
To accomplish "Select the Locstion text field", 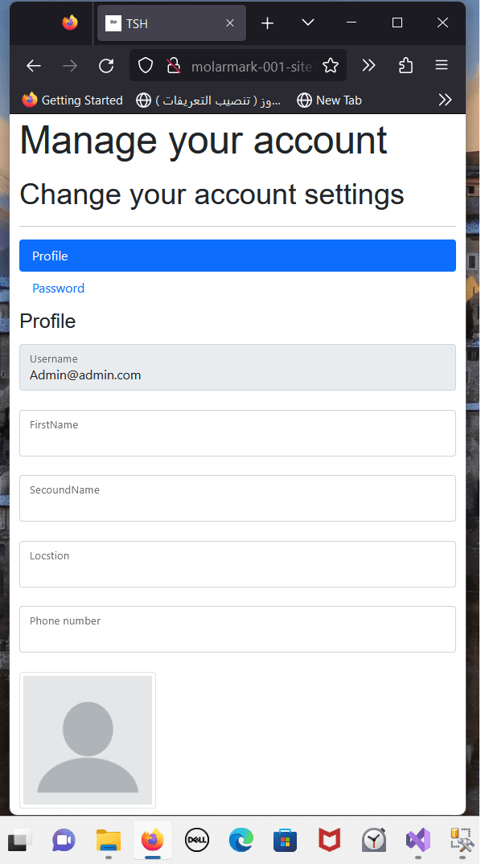I will tap(238, 564).
